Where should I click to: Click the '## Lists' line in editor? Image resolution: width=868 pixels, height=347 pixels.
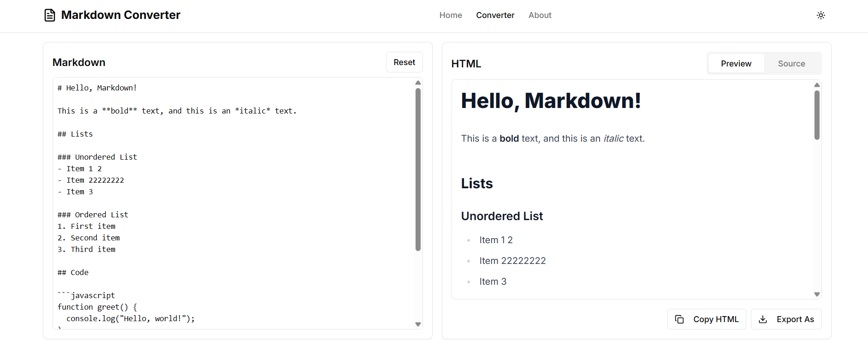[x=75, y=134]
